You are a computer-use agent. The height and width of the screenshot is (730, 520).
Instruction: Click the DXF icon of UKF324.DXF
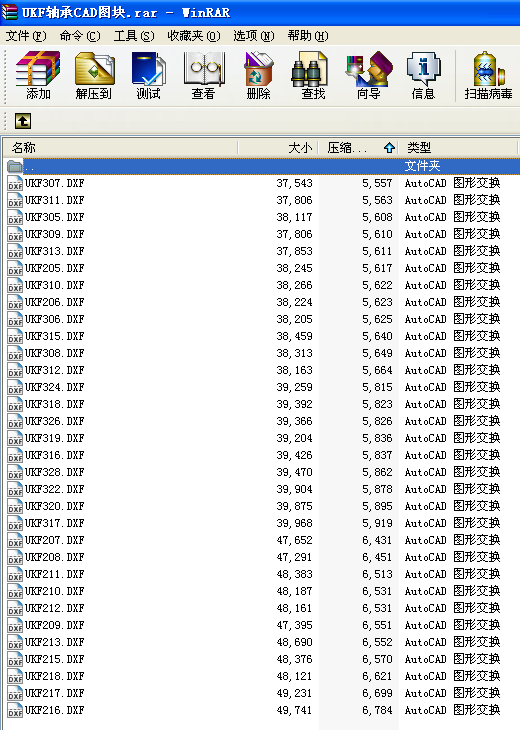[15, 387]
